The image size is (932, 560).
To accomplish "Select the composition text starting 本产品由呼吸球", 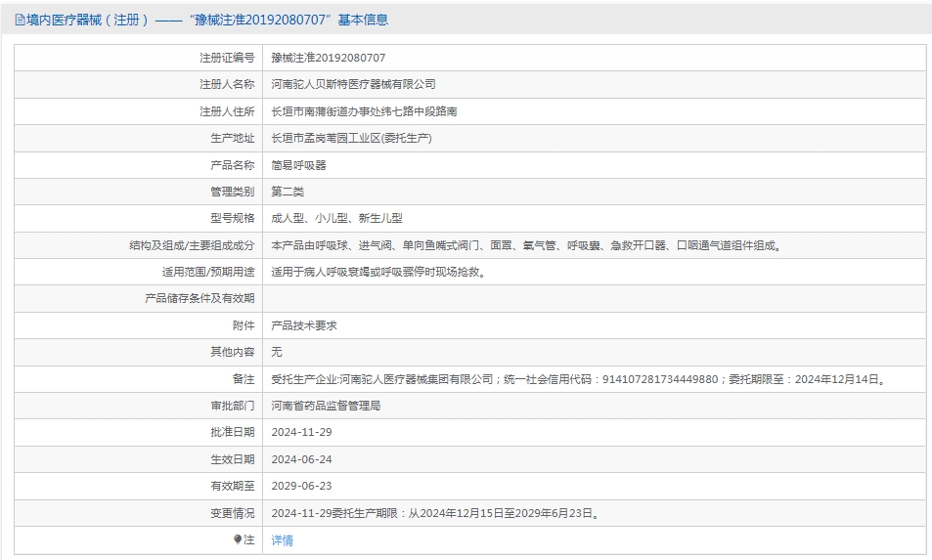I will point(527,245).
